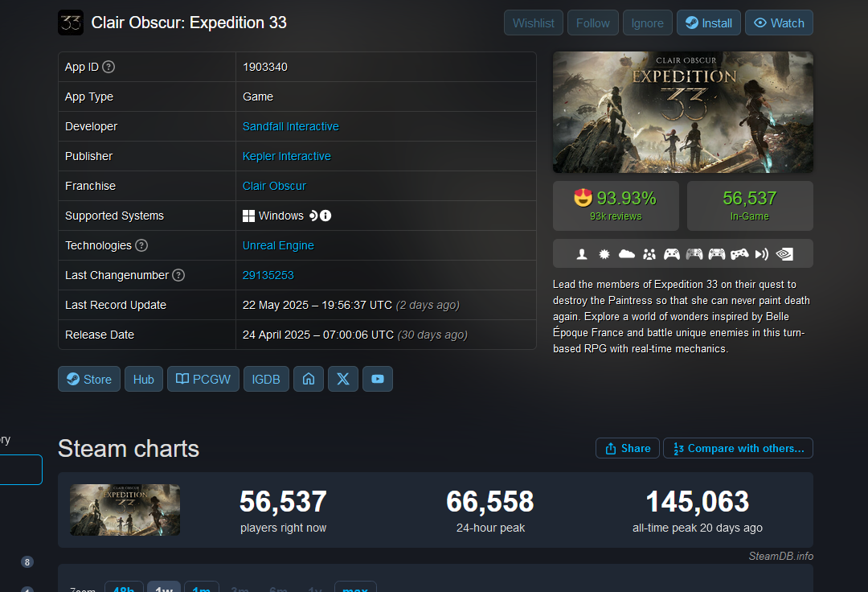This screenshot has width=868, height=592.
Task: Click the 56,537 In-Game count box
Action: click(x=750, y=205)
